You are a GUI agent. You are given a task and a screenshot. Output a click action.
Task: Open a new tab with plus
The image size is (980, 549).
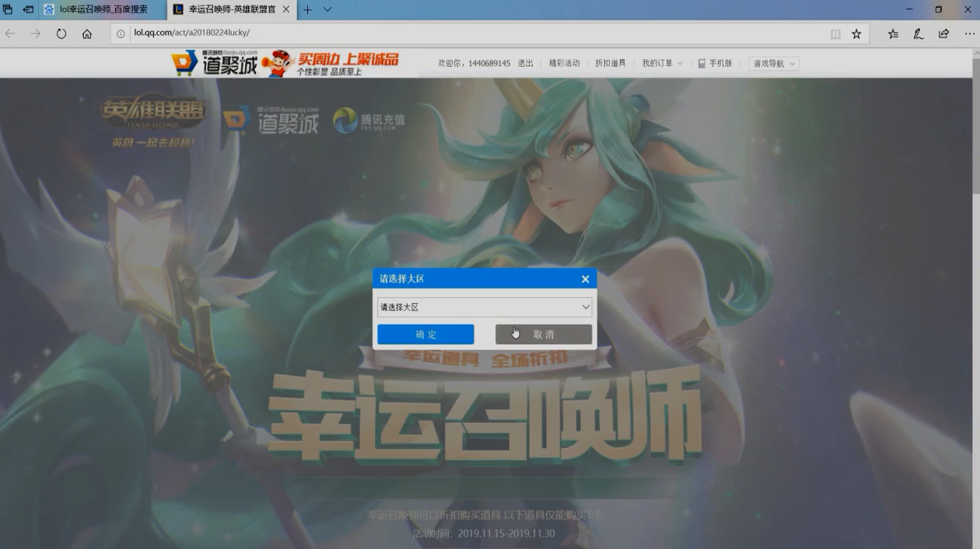tap(307, 9)
